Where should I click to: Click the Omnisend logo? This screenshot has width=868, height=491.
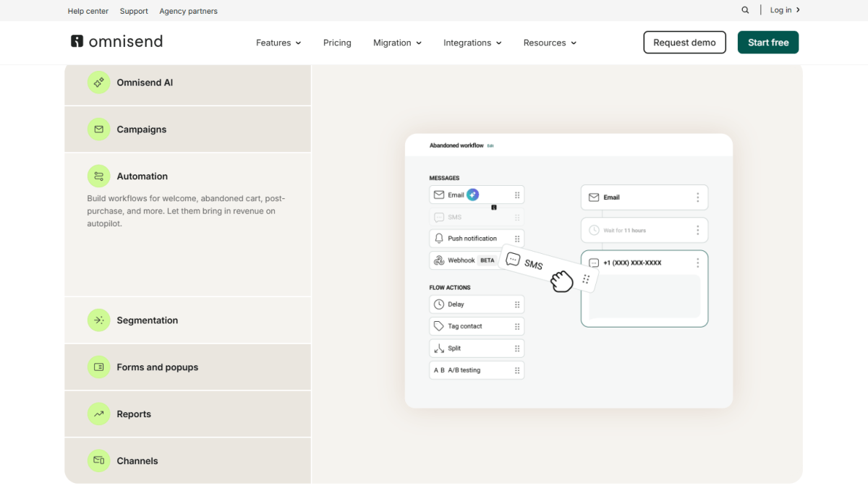pos(116,41)
